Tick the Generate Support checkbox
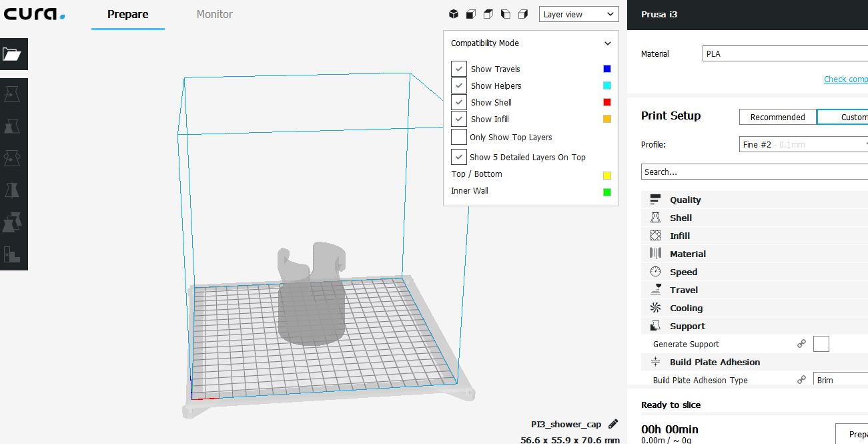868x444 pixels. tap(821, 344)
